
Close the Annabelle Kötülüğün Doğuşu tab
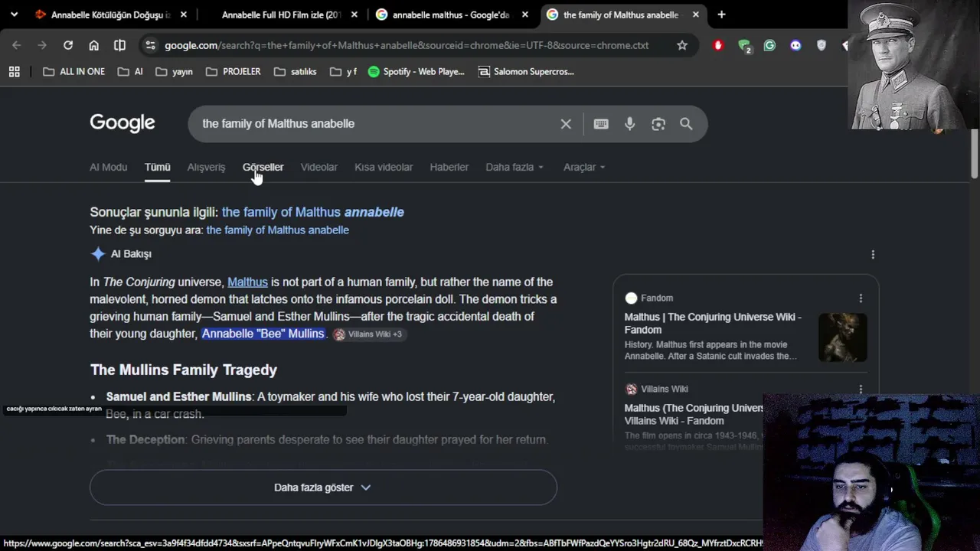coord(184,15)
